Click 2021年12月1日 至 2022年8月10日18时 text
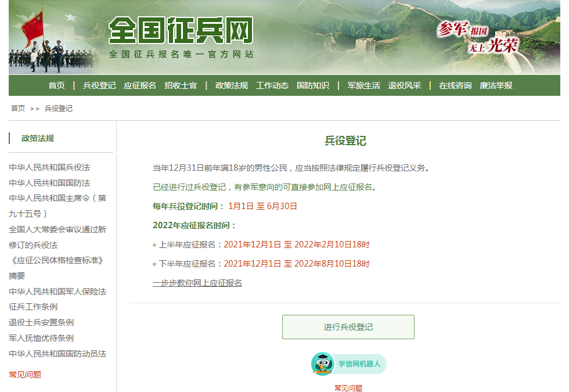The width and height of the screenshot is (569, 392). [x=297, y=264]
